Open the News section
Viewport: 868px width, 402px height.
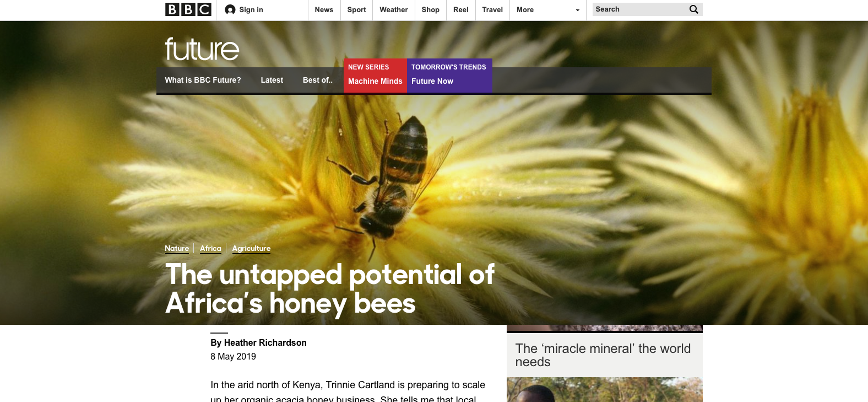click(324, 10)
